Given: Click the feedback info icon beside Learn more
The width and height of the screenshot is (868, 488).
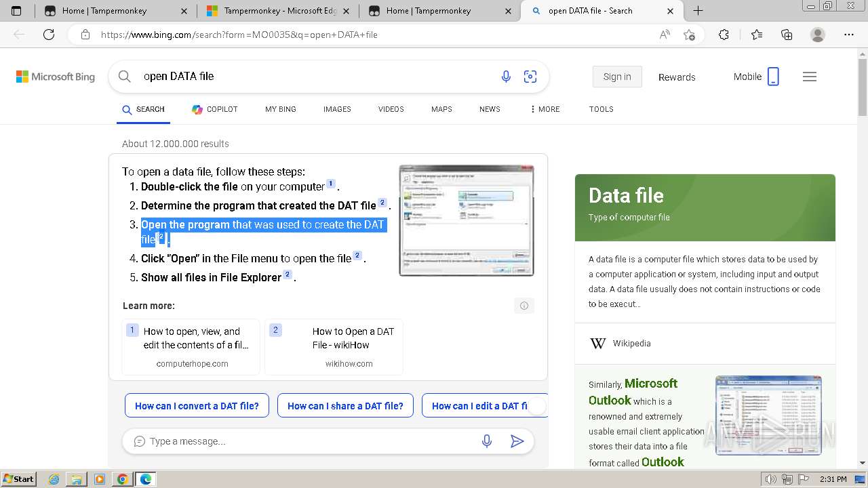Looking at the screenshot, I should click(x=524, y=306).
